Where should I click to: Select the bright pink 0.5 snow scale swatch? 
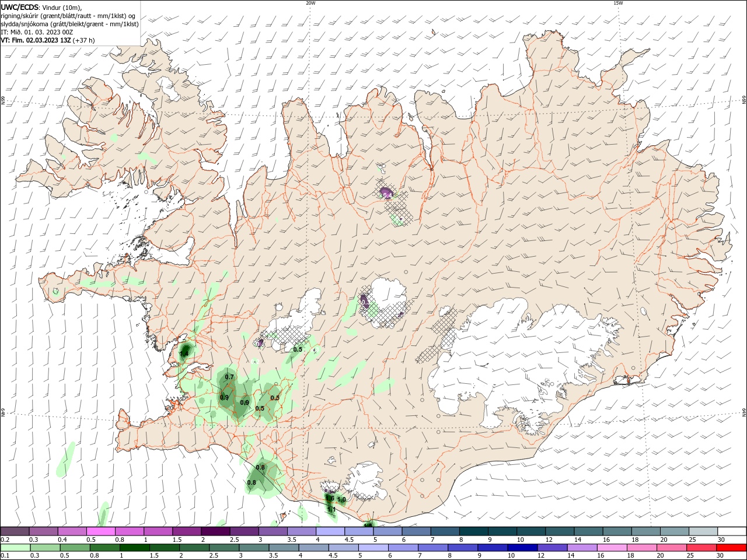click(101, 531)
